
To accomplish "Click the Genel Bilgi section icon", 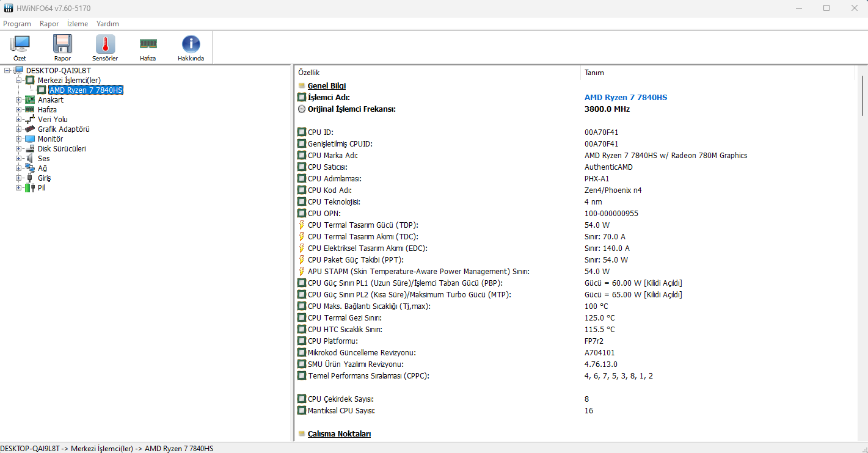I will point(302,86).
